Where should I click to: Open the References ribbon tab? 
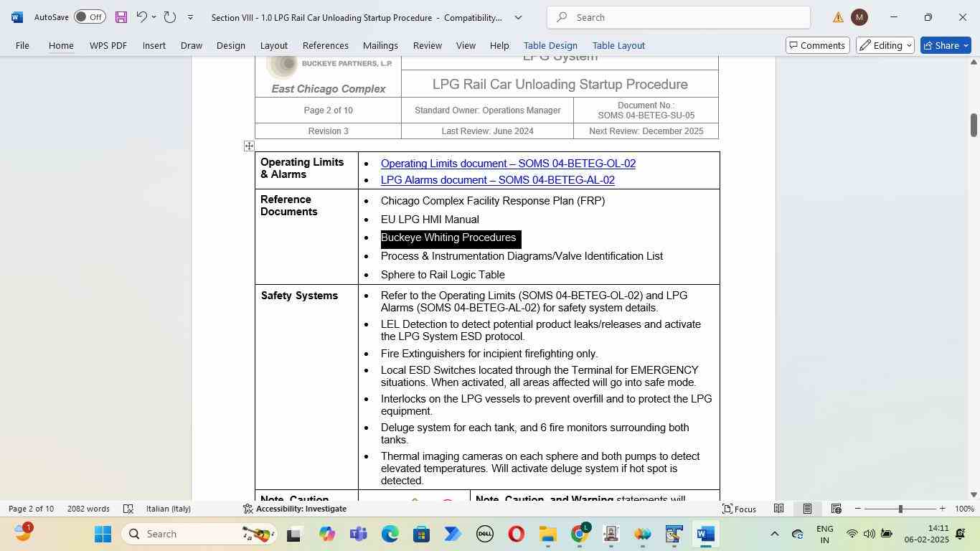tap(325, 46)
